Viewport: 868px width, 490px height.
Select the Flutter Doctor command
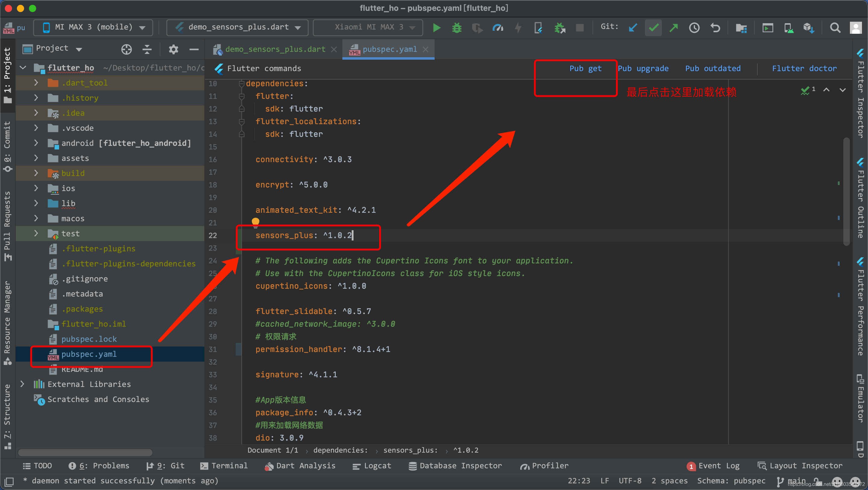pos(805,68)
